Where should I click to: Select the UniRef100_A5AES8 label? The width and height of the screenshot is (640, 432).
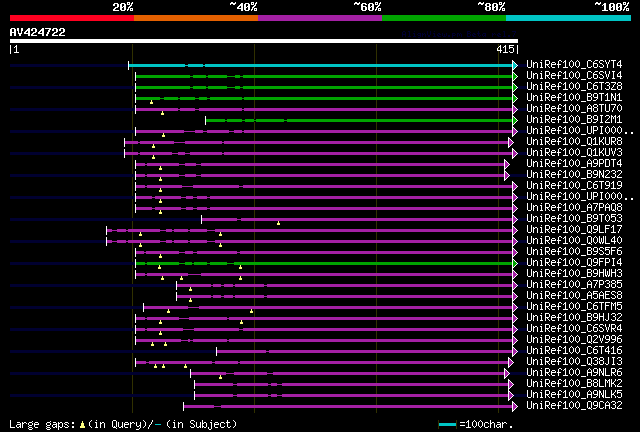coord(574,296)
